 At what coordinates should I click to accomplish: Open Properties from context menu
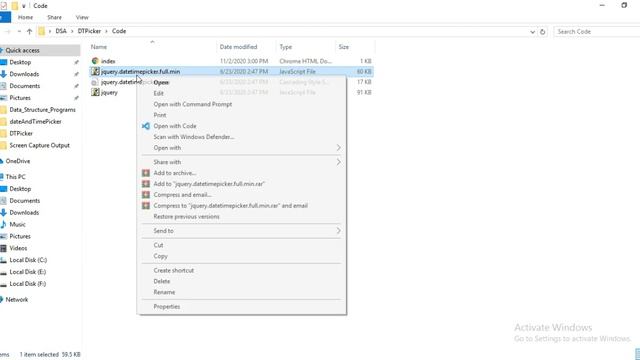coord(241,307)
